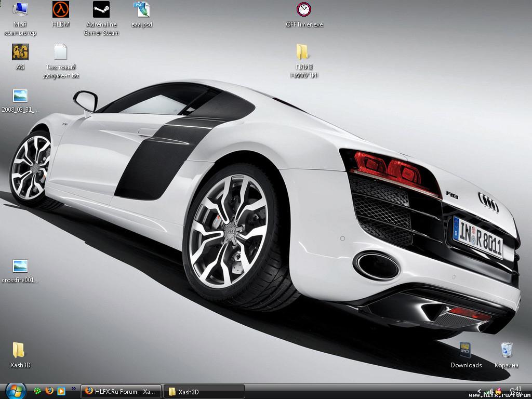532x399 pixels.
Task: Expand the quick launch overflow chevron
Action: coord(73,388)
